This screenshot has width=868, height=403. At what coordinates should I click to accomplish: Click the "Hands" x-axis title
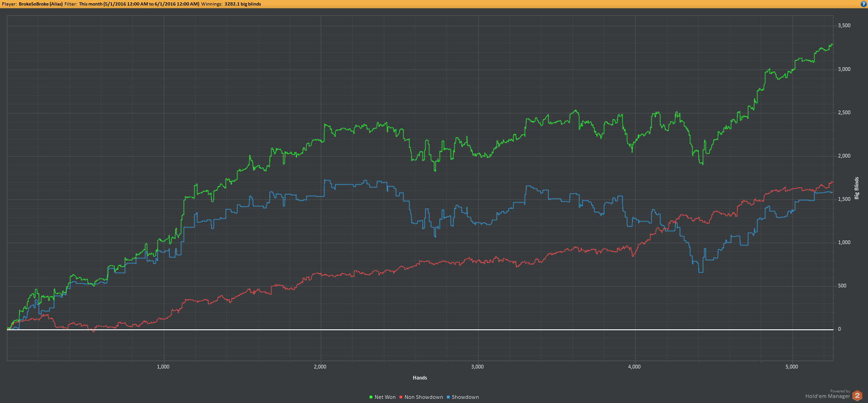[420, 378]
